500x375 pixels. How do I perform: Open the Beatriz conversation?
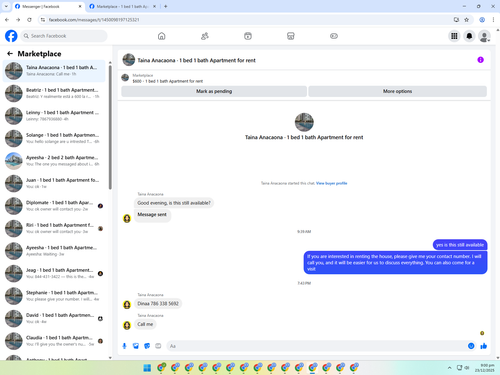(x=54, y=93)
